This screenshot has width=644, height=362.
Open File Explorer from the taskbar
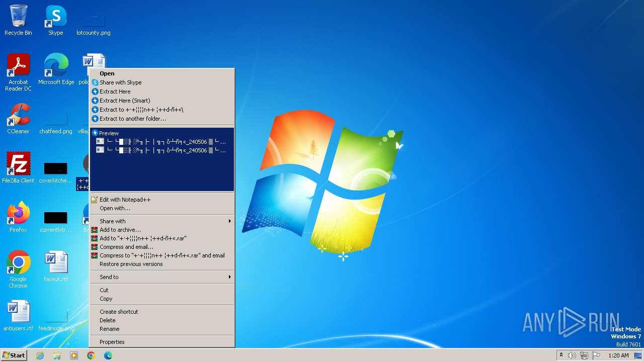pyautogui.click(x=57, y=355)
